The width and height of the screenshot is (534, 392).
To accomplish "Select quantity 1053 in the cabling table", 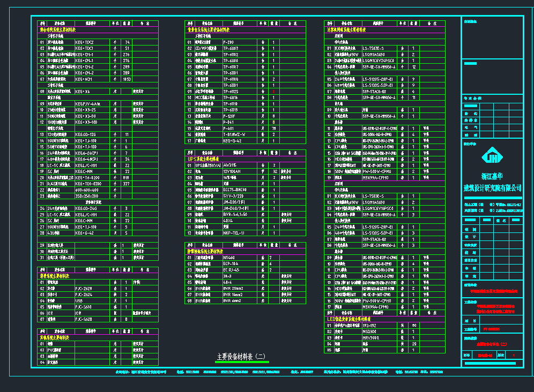I will (x=127, y=79).
